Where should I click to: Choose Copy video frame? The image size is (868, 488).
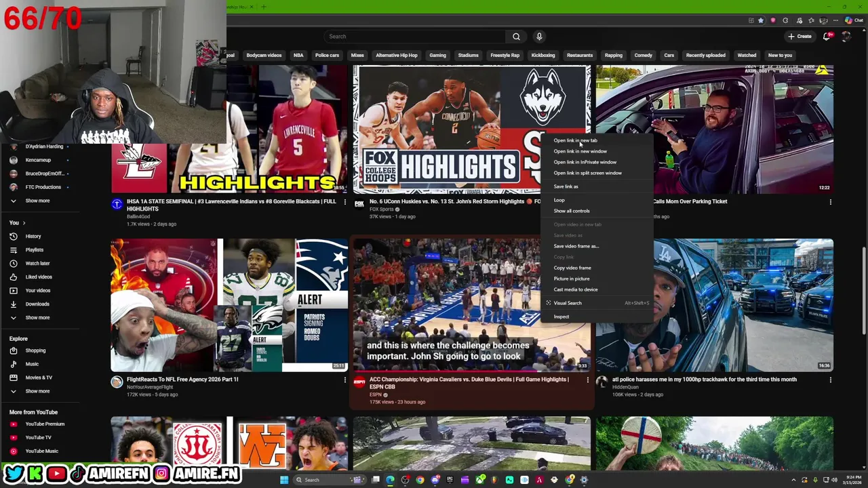pos(572,268)
